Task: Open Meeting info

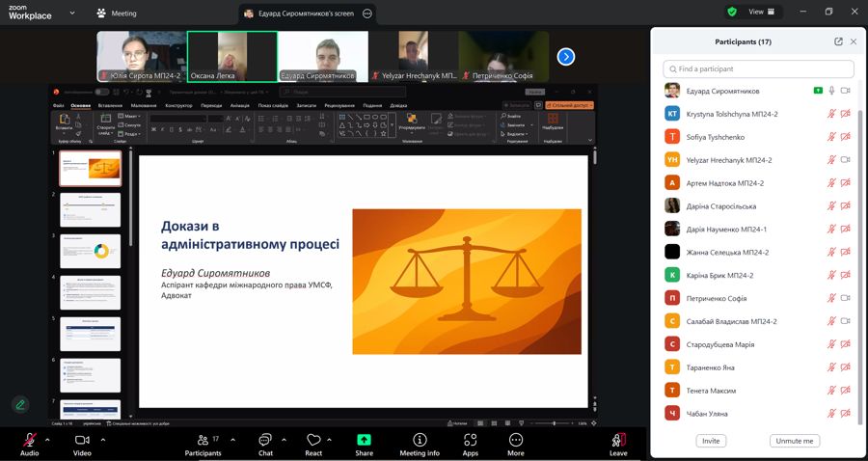Action: [x=420, y=444]
